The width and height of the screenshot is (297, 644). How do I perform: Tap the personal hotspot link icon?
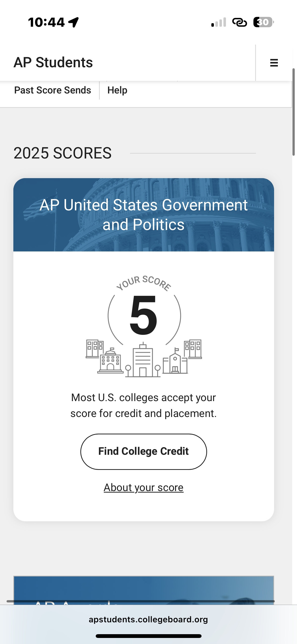(239, 22)
